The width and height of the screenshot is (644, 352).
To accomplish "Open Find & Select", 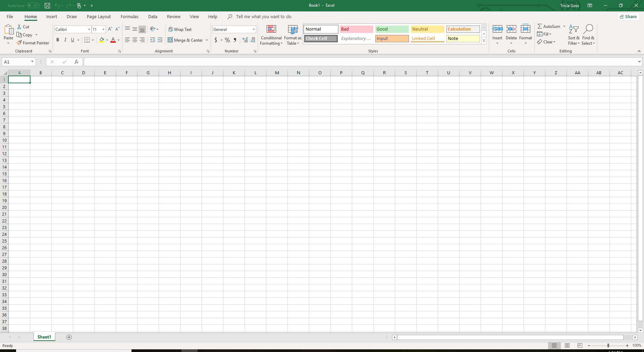I will (589, 35).
